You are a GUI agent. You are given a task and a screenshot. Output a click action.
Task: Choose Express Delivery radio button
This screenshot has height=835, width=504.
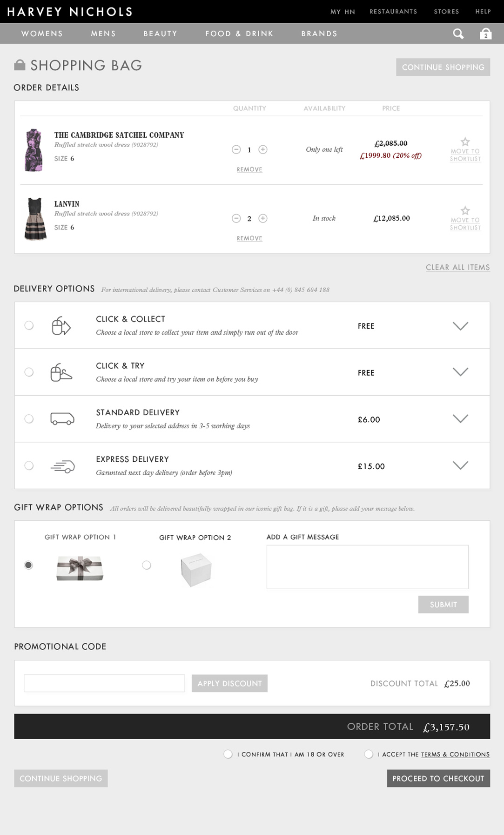[x=29, y=465]
